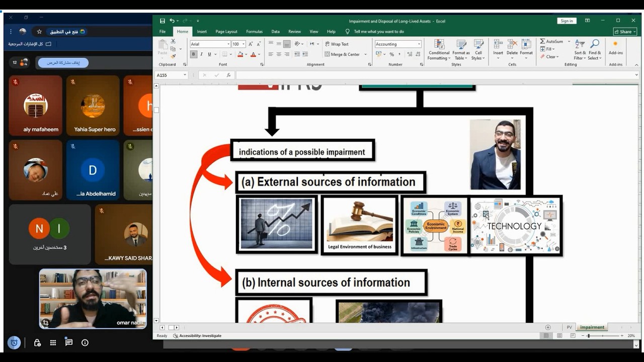Select the PV sheet tab
This screenshot has height=362, width=644.
(x=570, y=327)
